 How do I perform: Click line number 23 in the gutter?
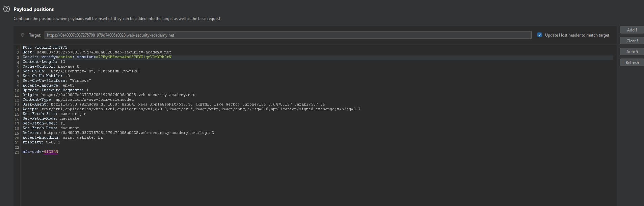pos(17,152)
